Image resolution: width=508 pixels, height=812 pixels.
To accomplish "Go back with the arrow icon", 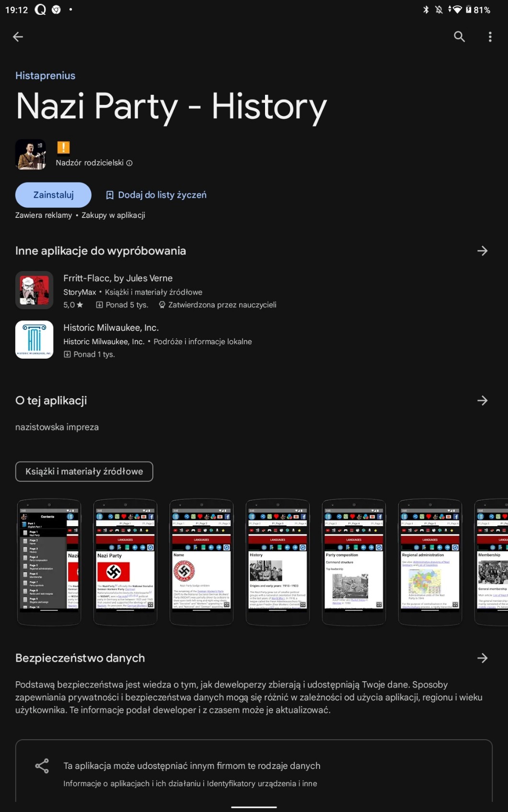I will tap(18, 37).
